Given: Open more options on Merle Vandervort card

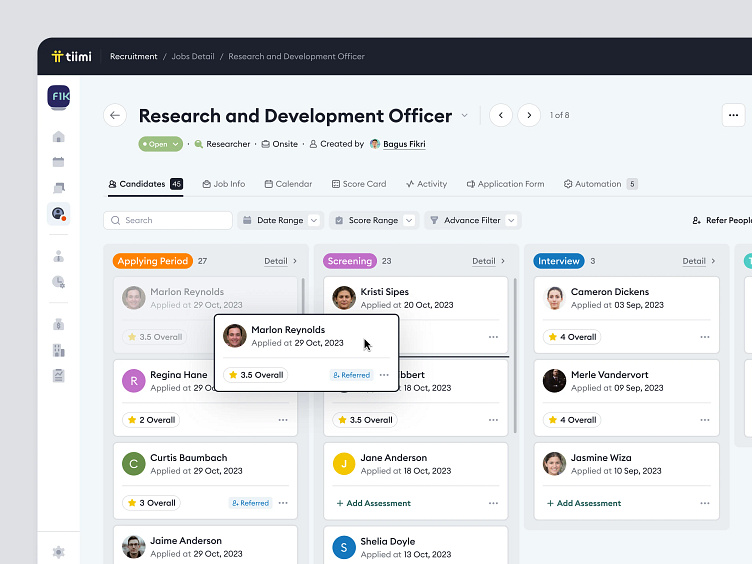Looking at the screenshot, I should click(705, 420).
